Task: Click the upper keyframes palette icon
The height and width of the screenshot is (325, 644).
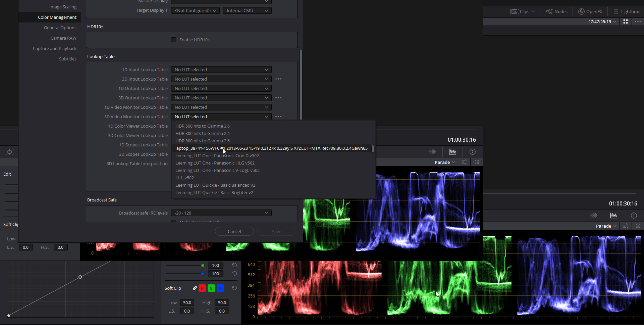Action: (433, 152)
